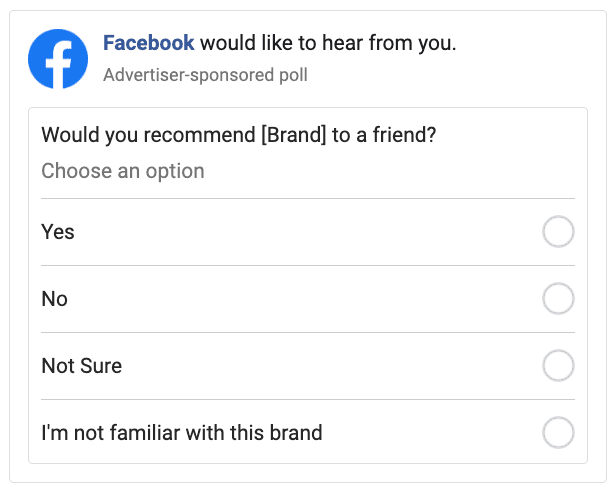This screenshot has height=492, width=614.
Task: Click "I'm not familiar with this brand" text
Action: (x=181, y=433)
